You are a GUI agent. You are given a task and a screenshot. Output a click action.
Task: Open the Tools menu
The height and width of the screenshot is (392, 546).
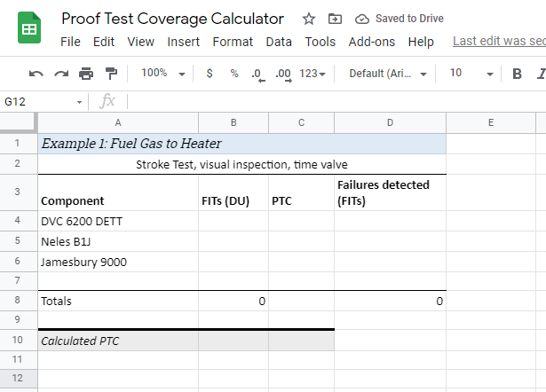click(320, 42)
